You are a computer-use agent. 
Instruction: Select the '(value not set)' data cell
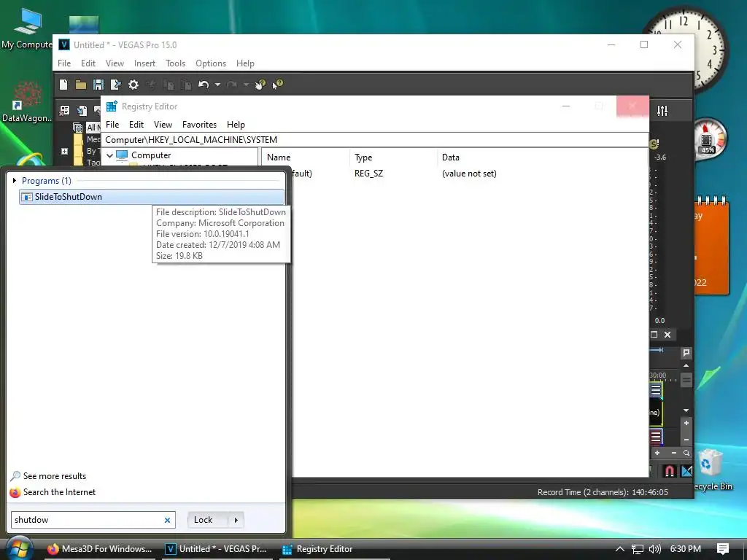click(469, 174)
